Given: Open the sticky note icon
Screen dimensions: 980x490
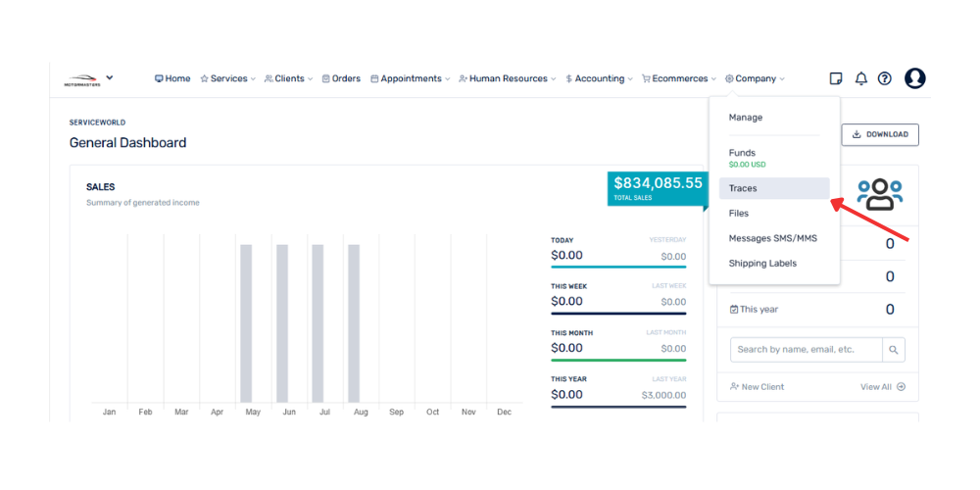Looking at the screenshot, I should pos(836,78).
